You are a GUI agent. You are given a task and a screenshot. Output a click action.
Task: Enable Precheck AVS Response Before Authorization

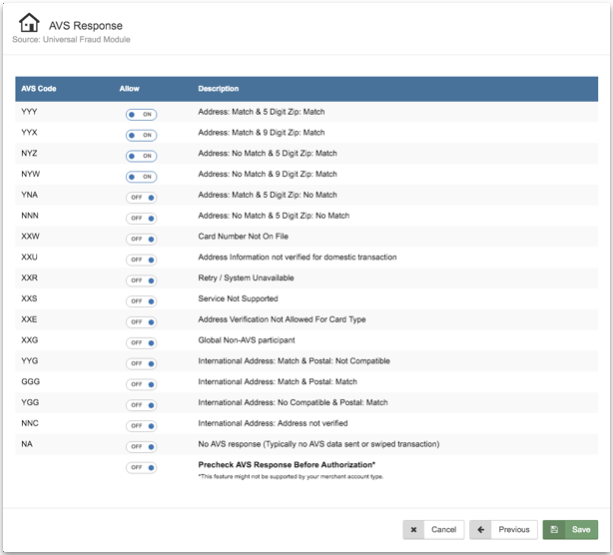[x=141, y=467]
